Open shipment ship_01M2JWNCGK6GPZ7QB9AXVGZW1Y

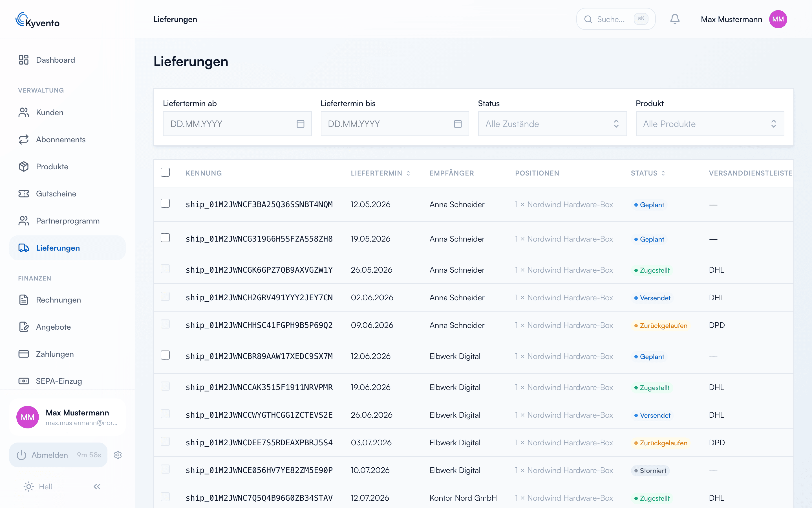[x=259, y=270]
